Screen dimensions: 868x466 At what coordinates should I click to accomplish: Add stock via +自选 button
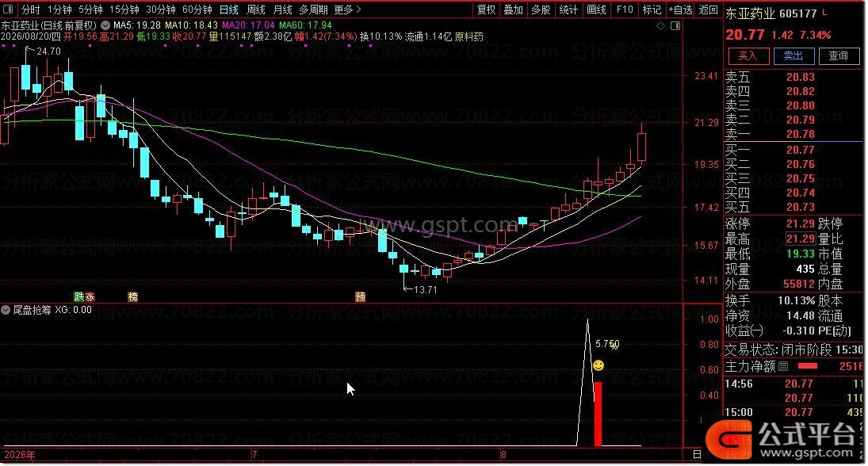tap(680, 10)
